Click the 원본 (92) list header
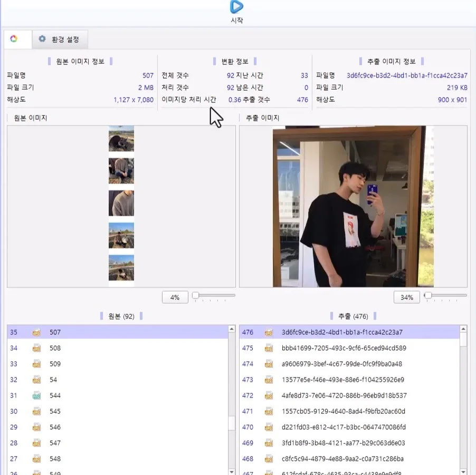The width and height of the screenshot is (476, 475). [x=121, y=316]
